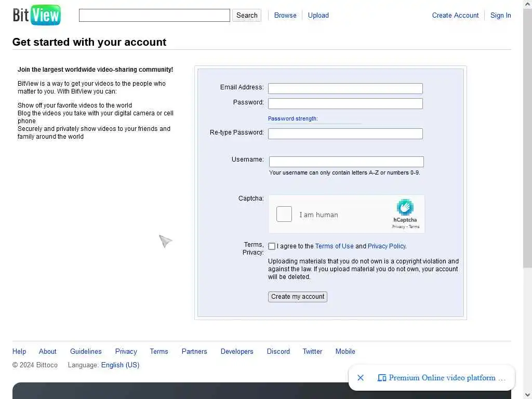Click the '© 2024 Bittoco' text
This screenshot has width=532, height=399.
click(35, 365)
